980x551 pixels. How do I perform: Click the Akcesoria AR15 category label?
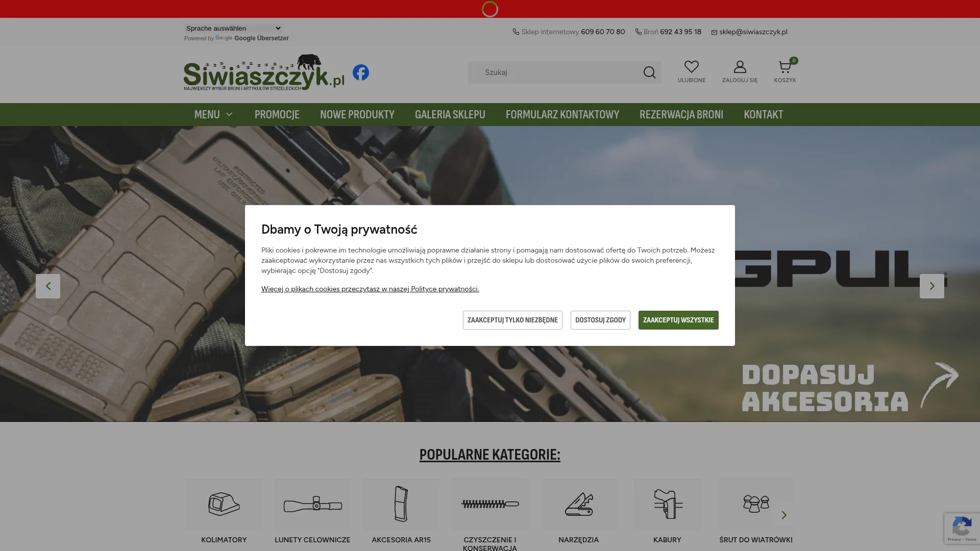tap(401, 540)
